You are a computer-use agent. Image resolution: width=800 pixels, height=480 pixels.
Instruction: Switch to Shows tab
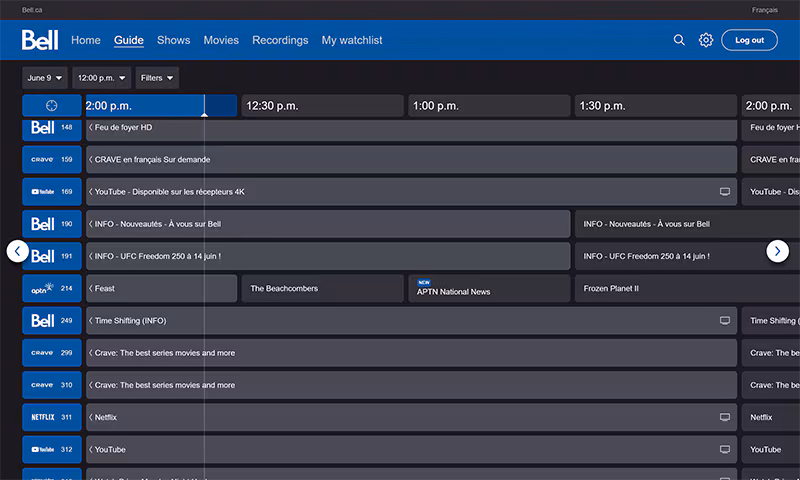173,40
